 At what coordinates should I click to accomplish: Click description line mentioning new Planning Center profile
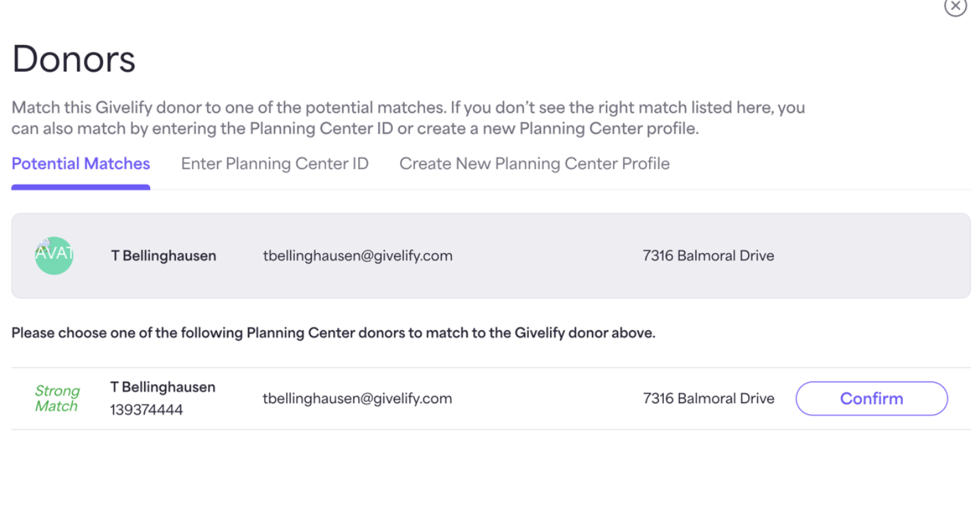(x=355, y=129)
